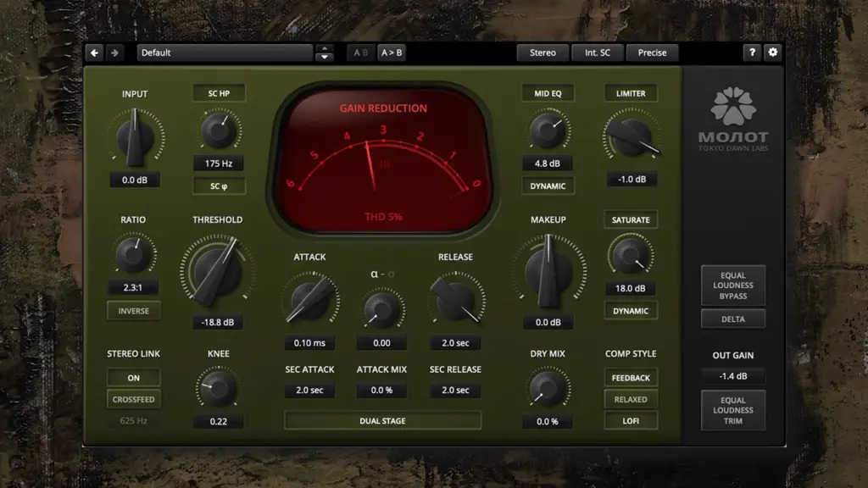
Task: Click the SC HP frequency knob
Action: [220, 130]
